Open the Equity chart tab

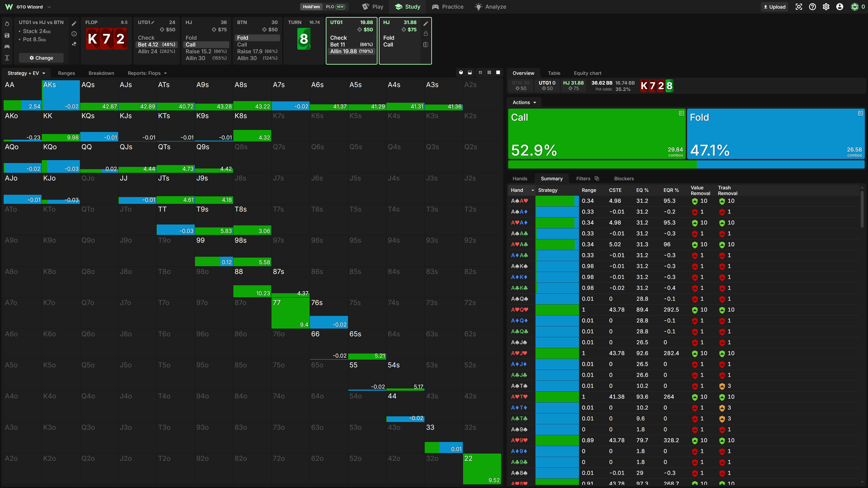point(587,73)
